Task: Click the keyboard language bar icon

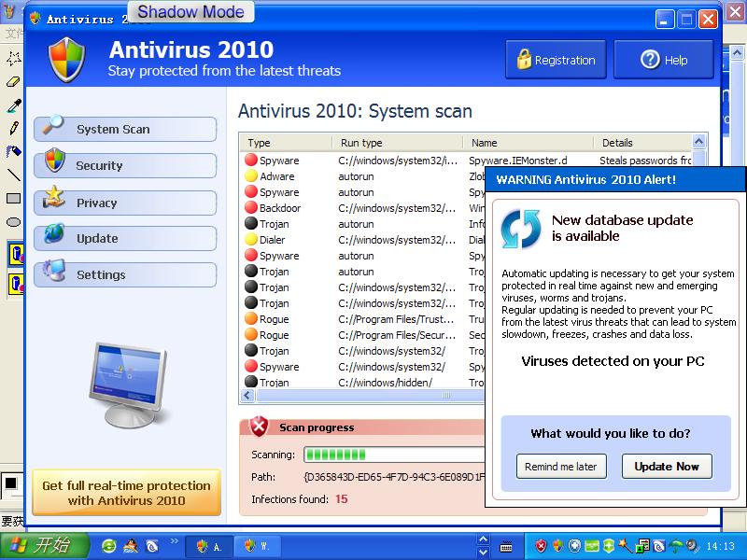Action: click(x=505, y=547)
